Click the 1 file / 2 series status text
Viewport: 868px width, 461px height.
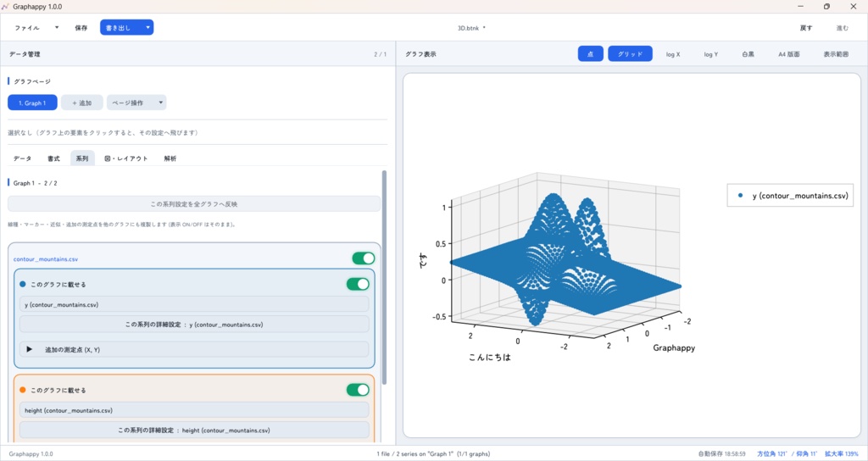[x=433, y=454]
